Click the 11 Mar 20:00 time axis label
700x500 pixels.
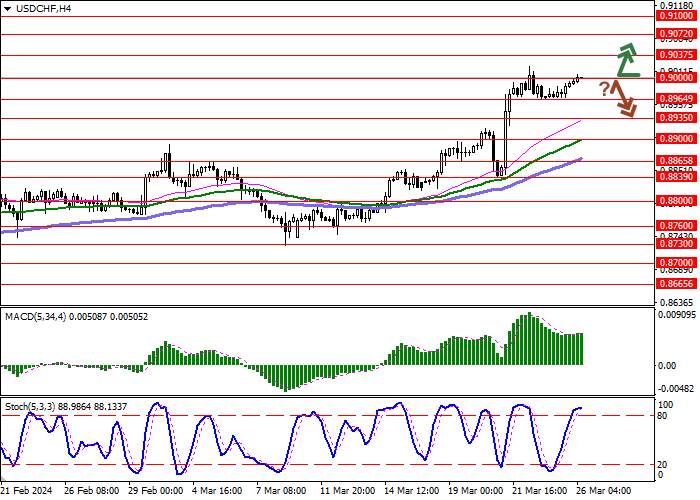click(x=347, y=491)
